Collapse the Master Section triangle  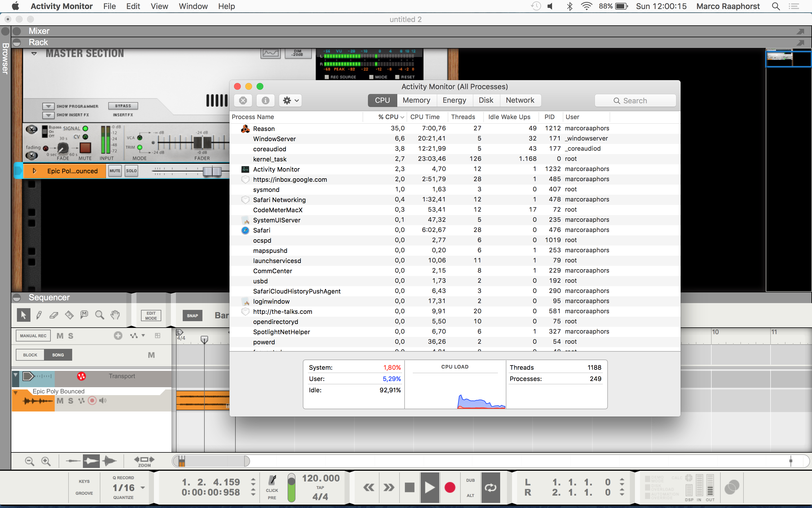pyautogui.click(x=34, y=53)
